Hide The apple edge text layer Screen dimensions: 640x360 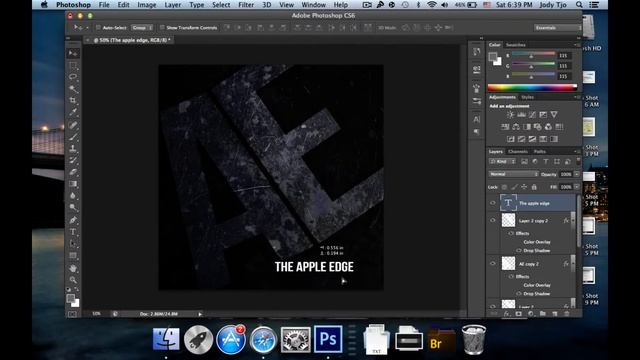click(x=493, y=203)
